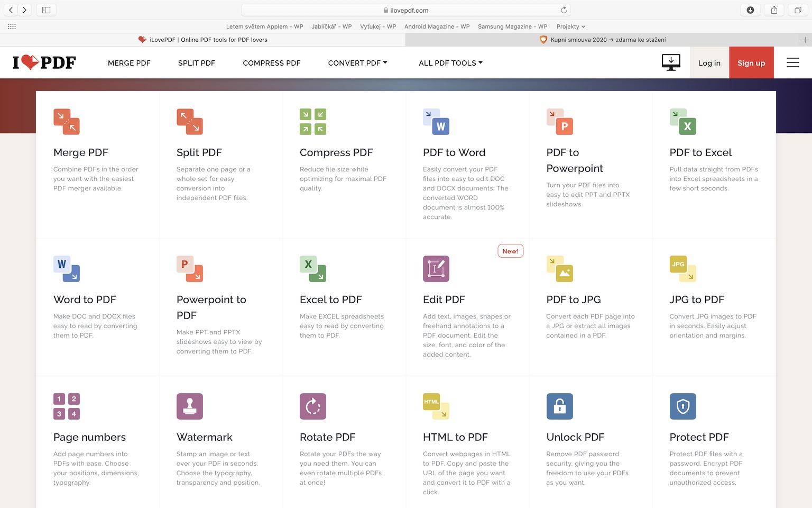Open the Unlock PDF padlock icon
812x508 pixels.
[x=559, y=406]
